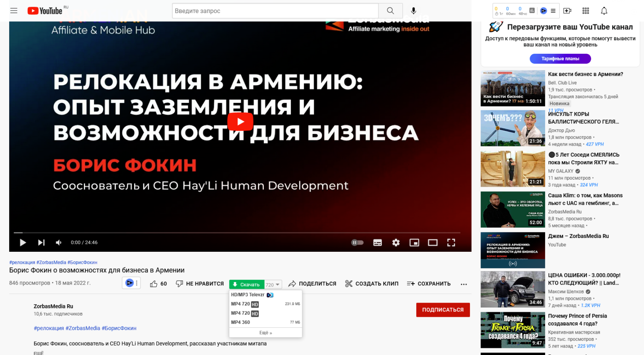Open Почему Prince of Persia video title

click(577, 320)
